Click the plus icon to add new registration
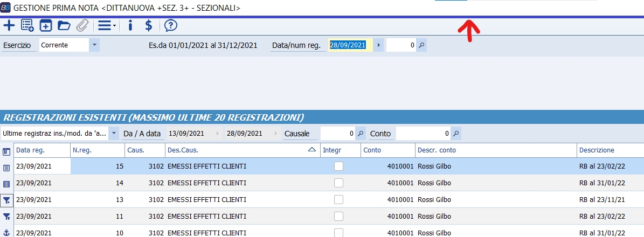The height and width of the screenshot is (237, 644). tap(9, 25)
